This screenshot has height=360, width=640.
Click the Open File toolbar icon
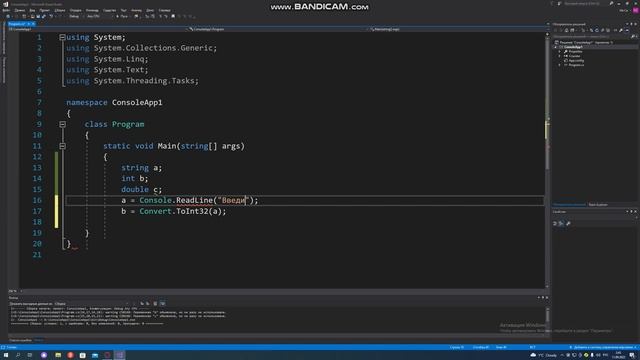coord(32,16)
